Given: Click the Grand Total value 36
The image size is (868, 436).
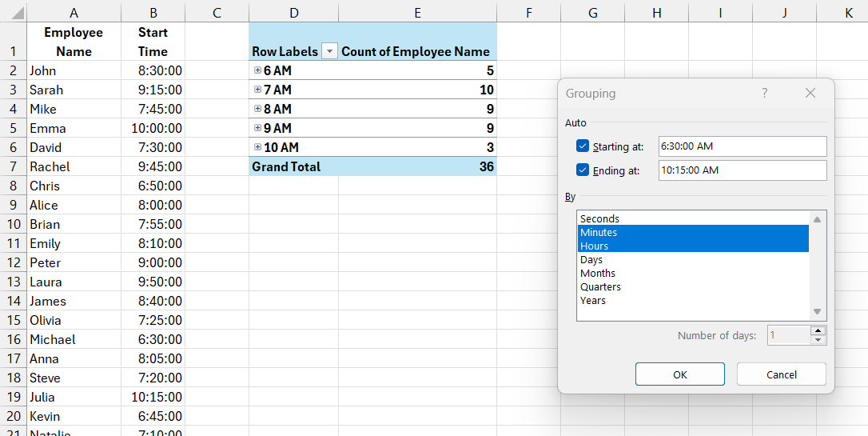Looking at the screenshot, I should (x=418, y=166).
